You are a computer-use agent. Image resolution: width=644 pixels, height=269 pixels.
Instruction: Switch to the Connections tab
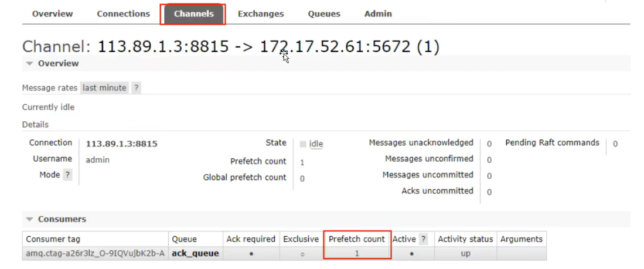pyautogui.click(x=123, y=14)
